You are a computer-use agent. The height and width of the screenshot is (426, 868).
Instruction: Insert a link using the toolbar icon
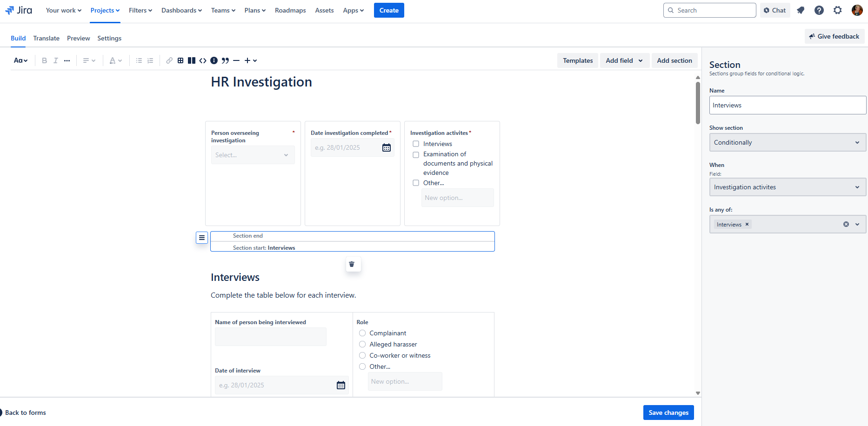(169, 60)
